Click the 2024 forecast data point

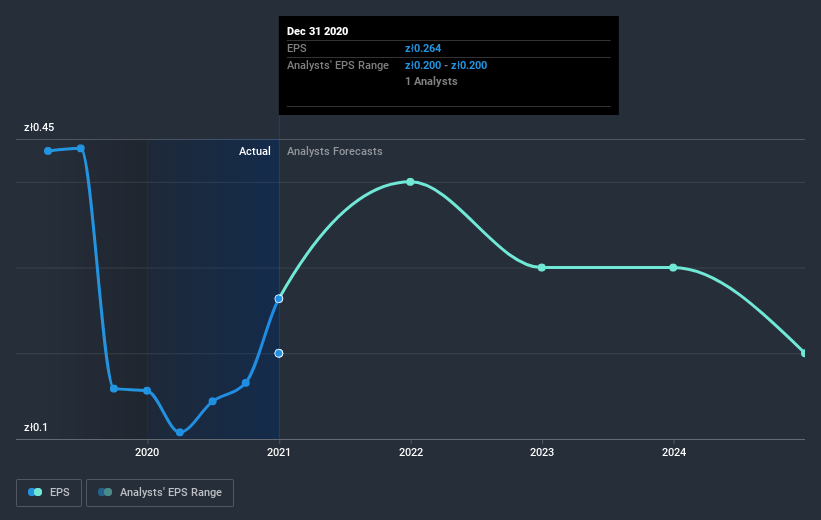point(673,268)
